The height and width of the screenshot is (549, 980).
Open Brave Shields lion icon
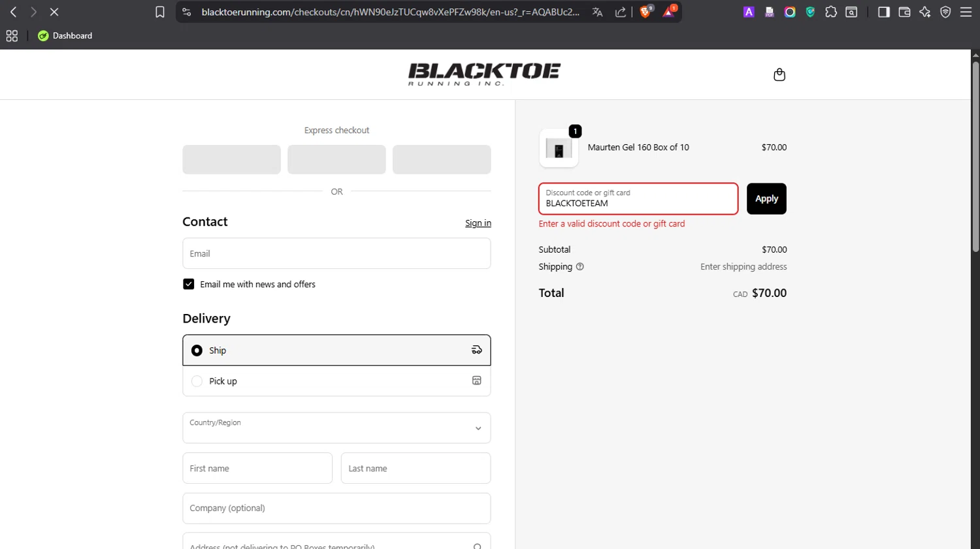(645, 12)
